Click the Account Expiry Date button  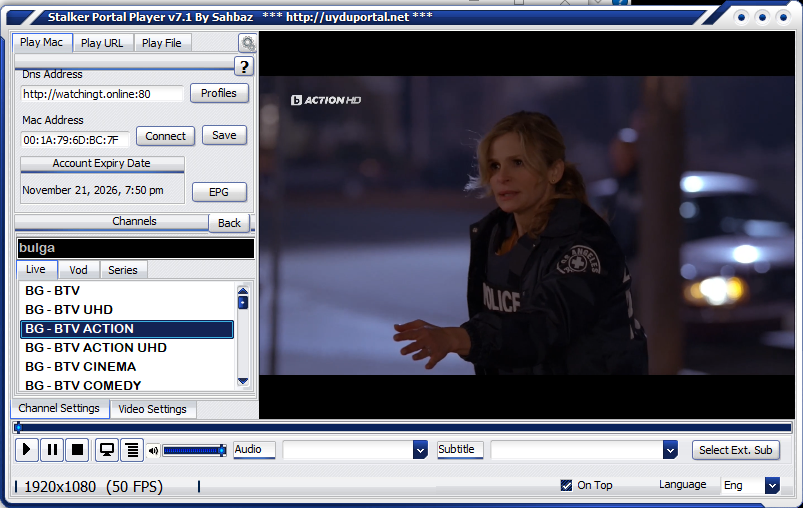[x=102, y=163]
